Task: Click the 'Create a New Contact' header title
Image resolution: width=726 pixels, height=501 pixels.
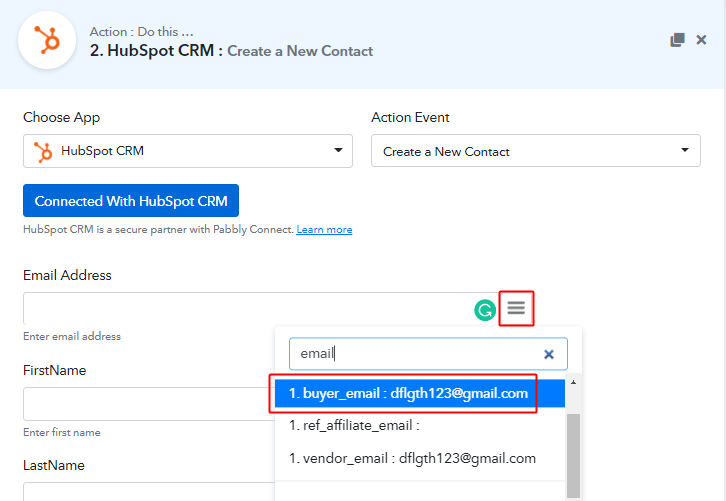Action: point(300,51)
